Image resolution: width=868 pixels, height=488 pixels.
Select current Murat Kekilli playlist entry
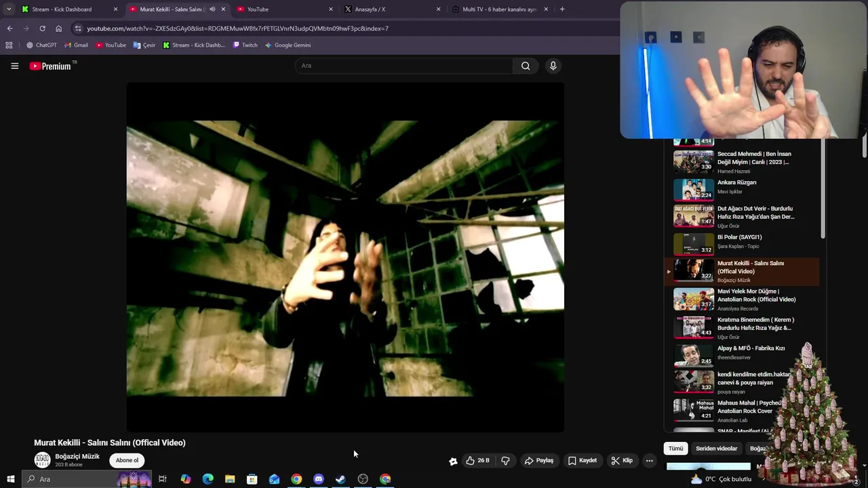[743, 271]
